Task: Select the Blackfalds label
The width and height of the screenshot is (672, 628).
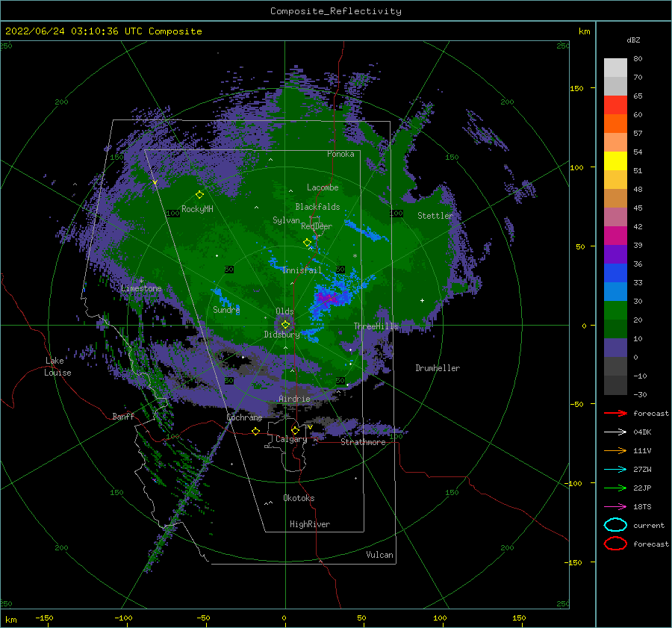Action: click(x=317, y=207)
